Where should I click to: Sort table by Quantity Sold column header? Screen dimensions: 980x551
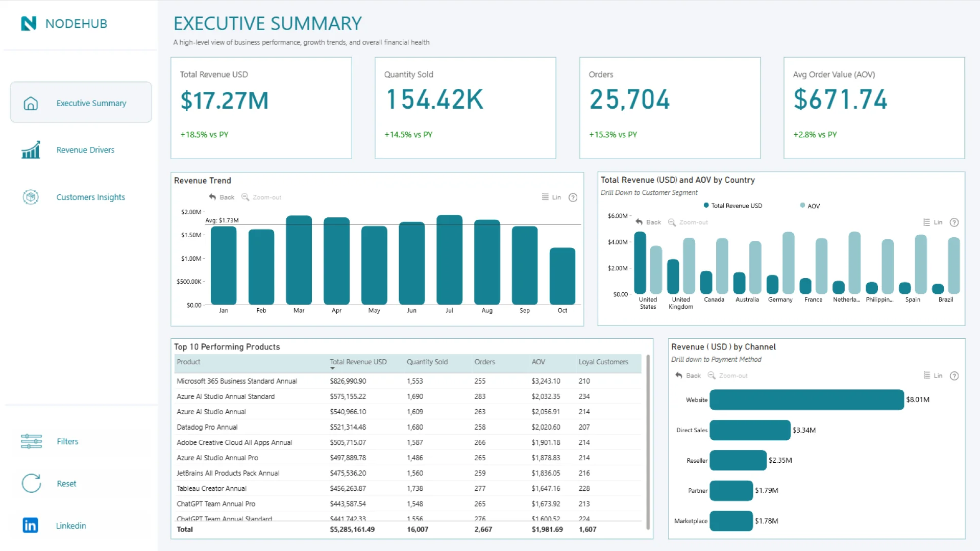427,362
